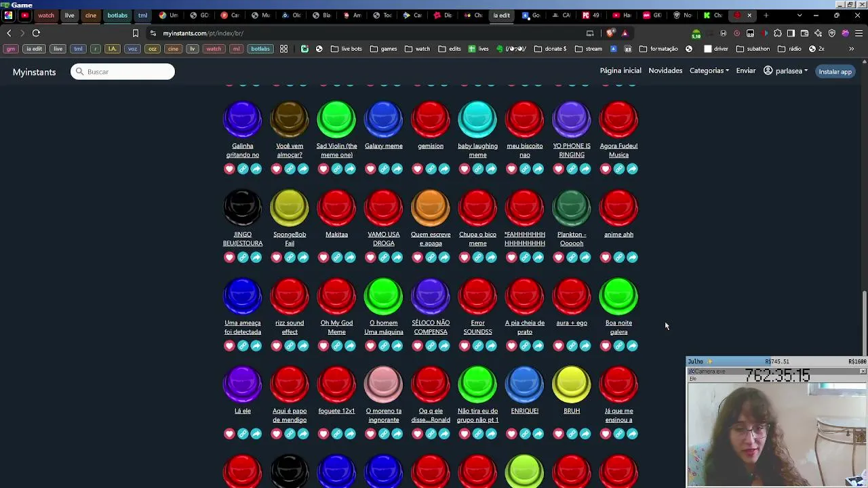Favorite the "Você vem almoçar?" sound
The image size is (868, 488).
coord(276,169)
